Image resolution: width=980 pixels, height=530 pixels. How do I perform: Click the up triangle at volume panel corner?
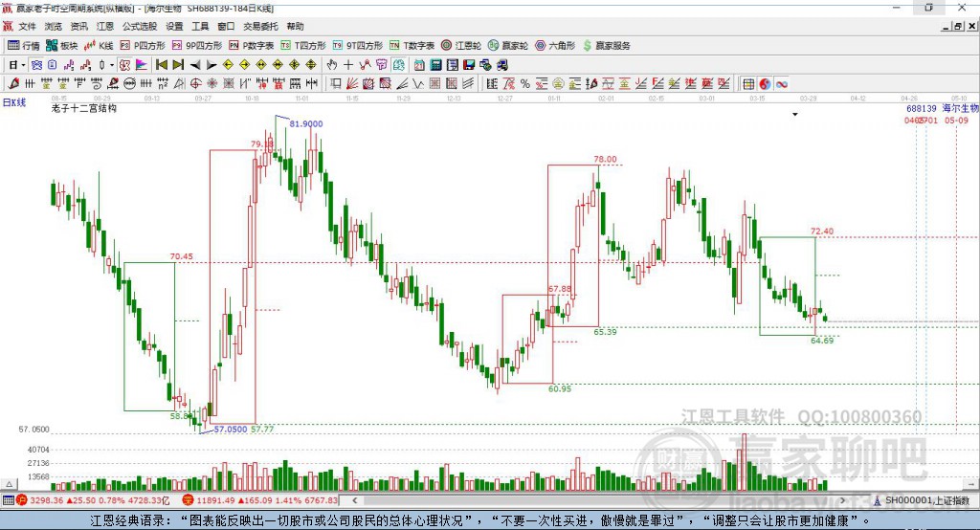click(9, 484)
